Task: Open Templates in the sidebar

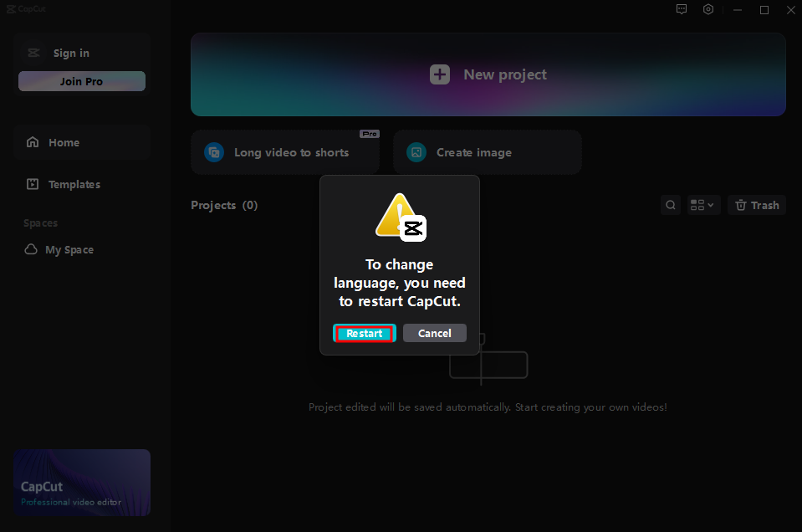Action: 82,184
